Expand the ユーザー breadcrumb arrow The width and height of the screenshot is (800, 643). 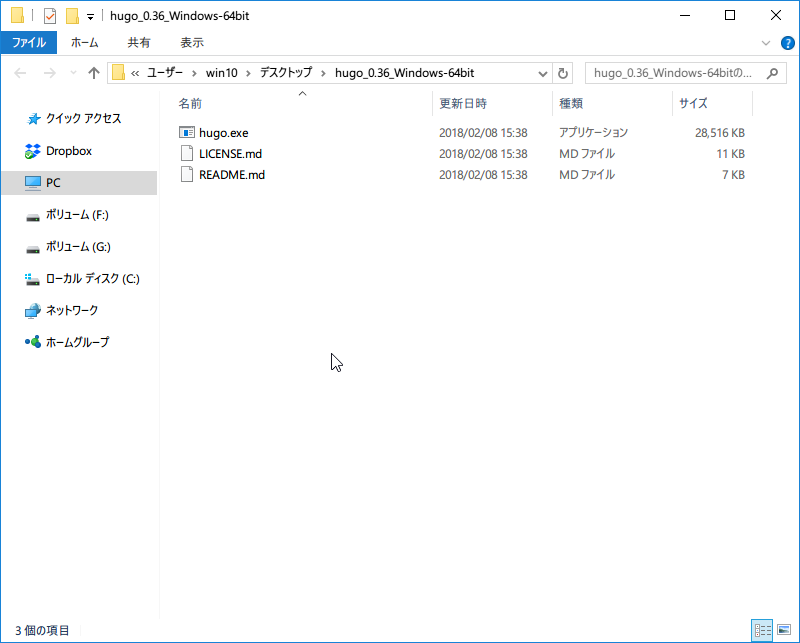pos(194,73)
